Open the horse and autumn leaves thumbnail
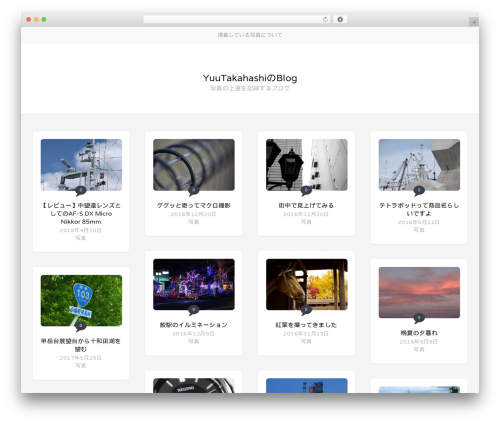 pos(307,284)
